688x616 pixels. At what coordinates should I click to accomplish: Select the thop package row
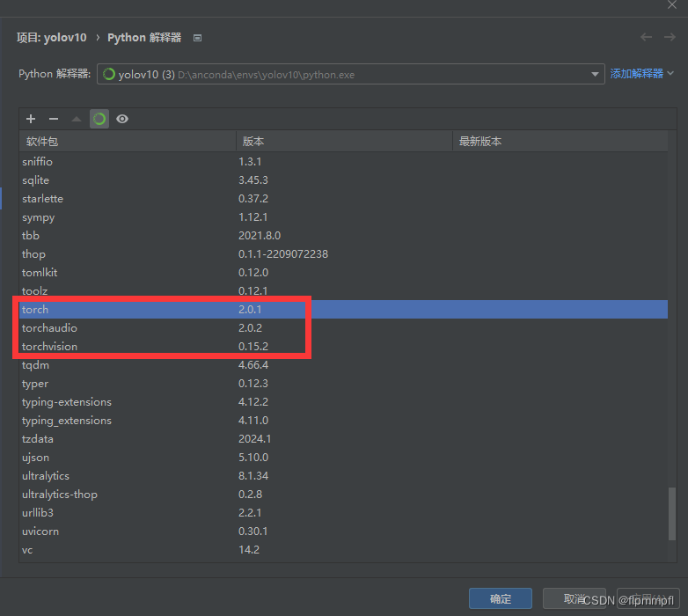(x=344, y=254)
